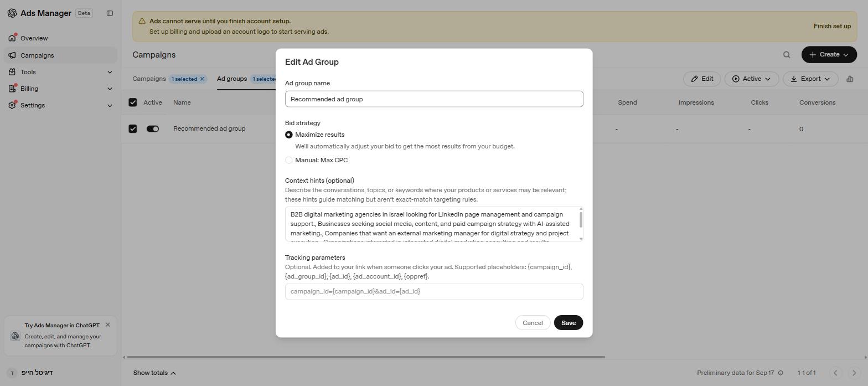Dismiss the Try Ads Manager promo card
The height and width of the screenshot is (386, 868).
108,325
